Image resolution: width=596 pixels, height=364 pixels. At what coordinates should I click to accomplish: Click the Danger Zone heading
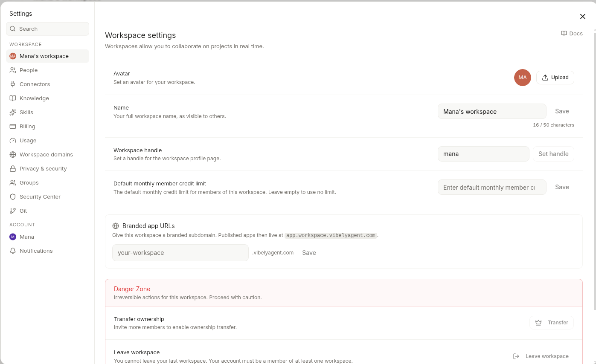(x=132, y=289)
